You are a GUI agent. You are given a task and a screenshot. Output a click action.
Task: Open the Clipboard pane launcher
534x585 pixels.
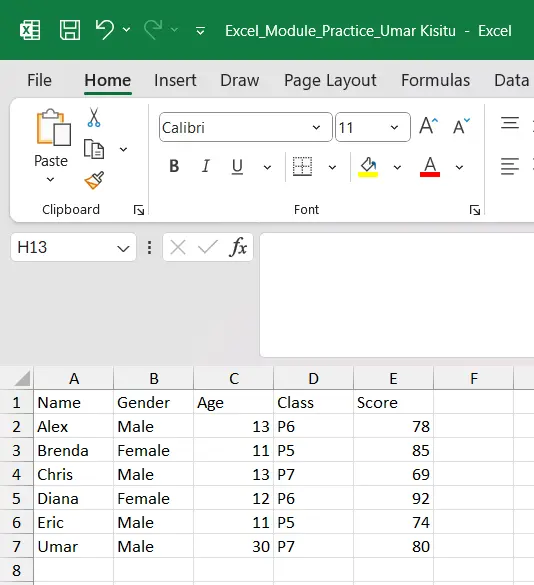pos(139,210)
